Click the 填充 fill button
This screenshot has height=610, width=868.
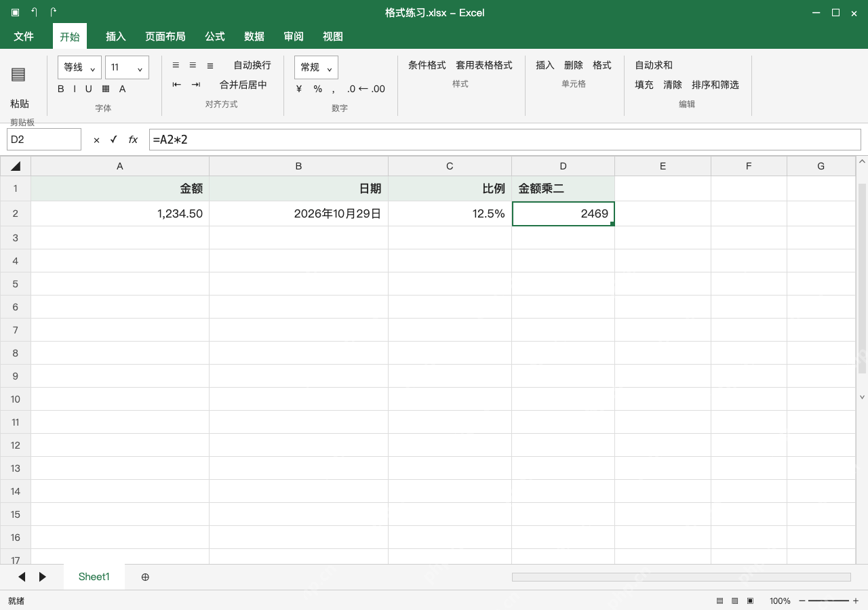click(644, 85)
